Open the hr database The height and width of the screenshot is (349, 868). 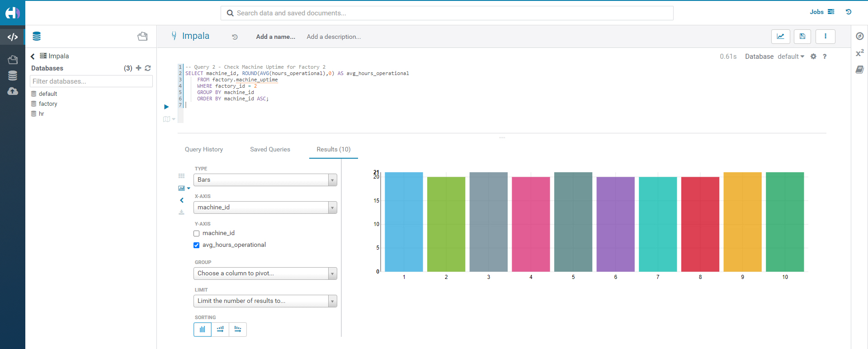point(41,113)
